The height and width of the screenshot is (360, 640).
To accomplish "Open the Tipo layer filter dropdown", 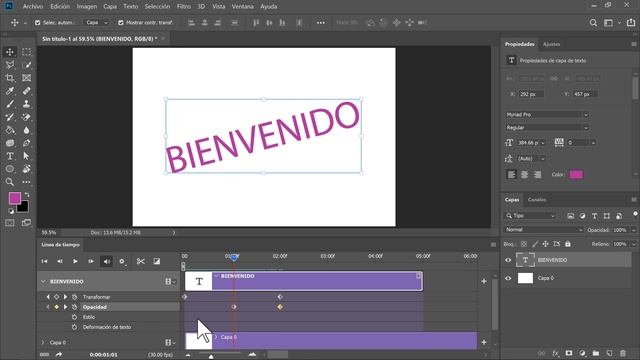I will [530, 216].
